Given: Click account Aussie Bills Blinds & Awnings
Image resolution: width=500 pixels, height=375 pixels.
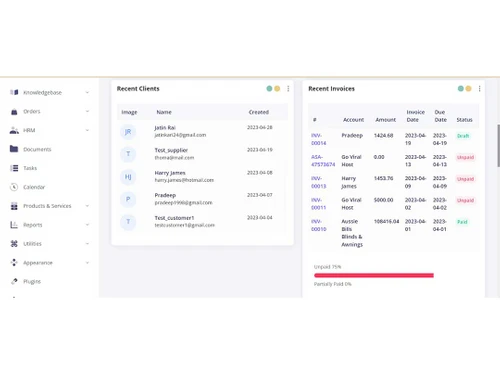Looking at the screenshot, I should 352,233.
